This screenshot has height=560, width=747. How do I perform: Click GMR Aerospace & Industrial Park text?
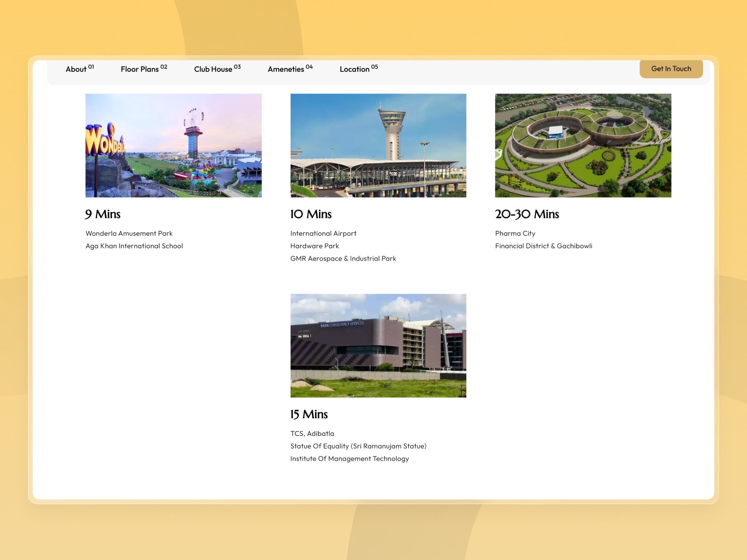tap(343, 259)
